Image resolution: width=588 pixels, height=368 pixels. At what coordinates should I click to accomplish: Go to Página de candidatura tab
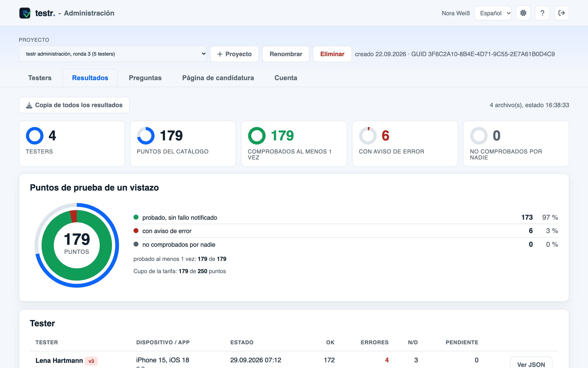[x=218, y=78]
